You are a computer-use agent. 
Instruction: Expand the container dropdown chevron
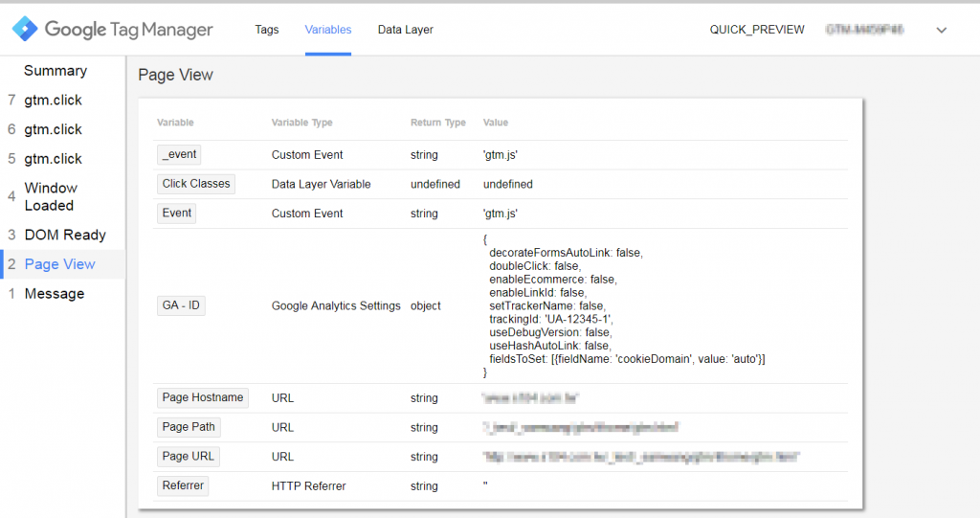[942, 30]
